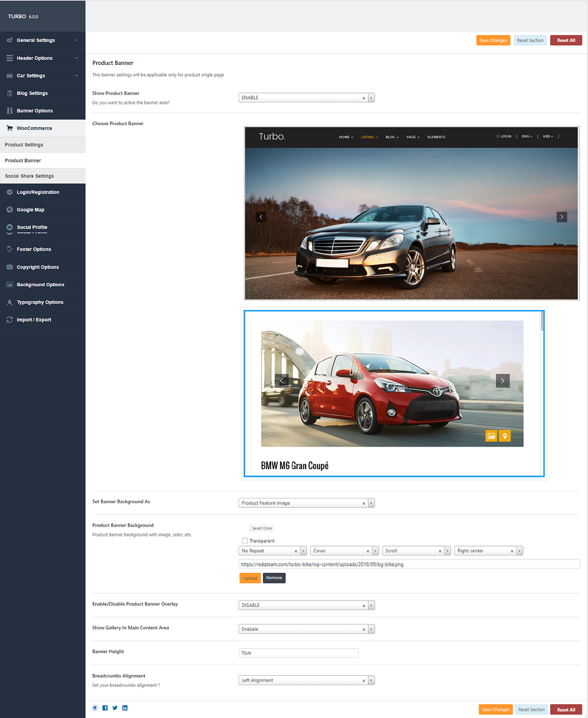Expand General Settings in the sidebar

(42, 40)
